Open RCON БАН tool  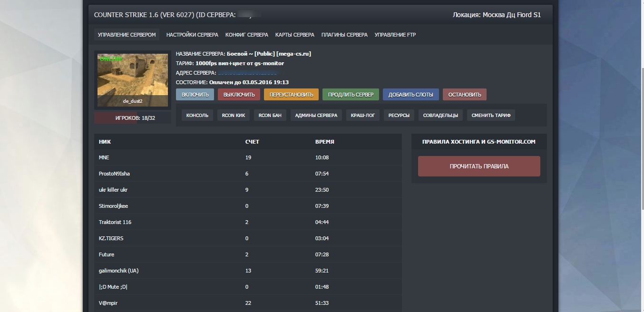click(270, 115)
